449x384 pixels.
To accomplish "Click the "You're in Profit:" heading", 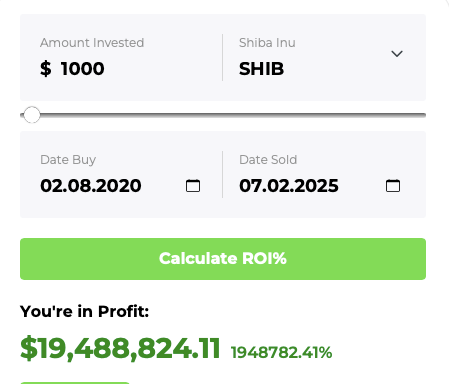I will (x=84, y=311).
